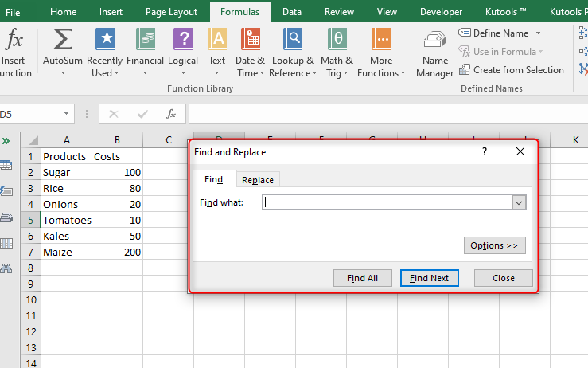This screenshot has height=368, width=588.
Task: Select the cost cell with value 200
Action: [x=118, y=252]
